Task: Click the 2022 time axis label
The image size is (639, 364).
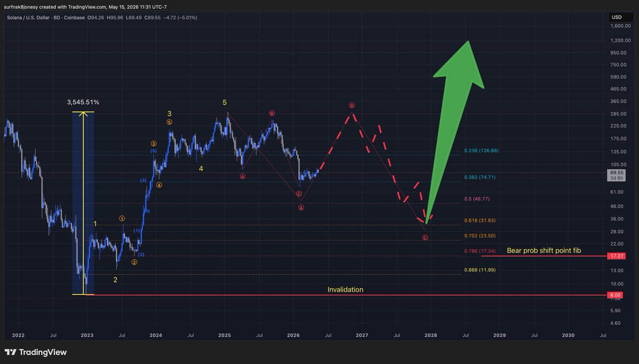Action: [18, 335]
